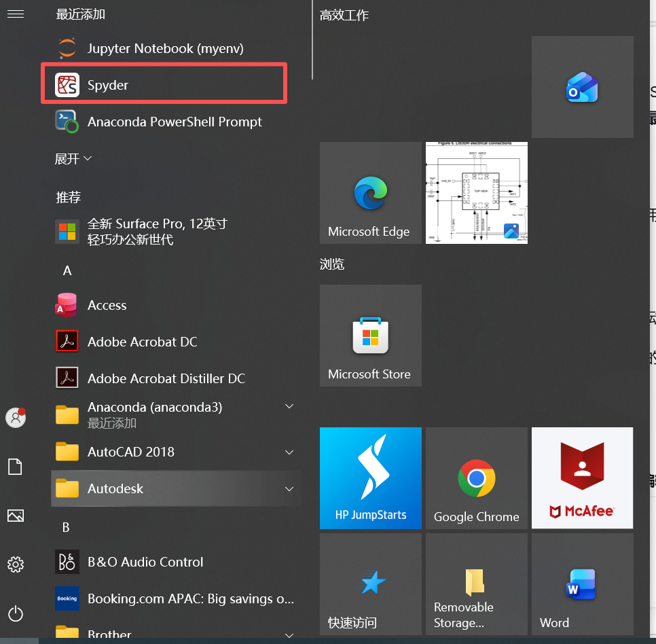Viewport: 656px width, 644px height.
Task: Click the 推荐 section heading
Action: (68, 197)
